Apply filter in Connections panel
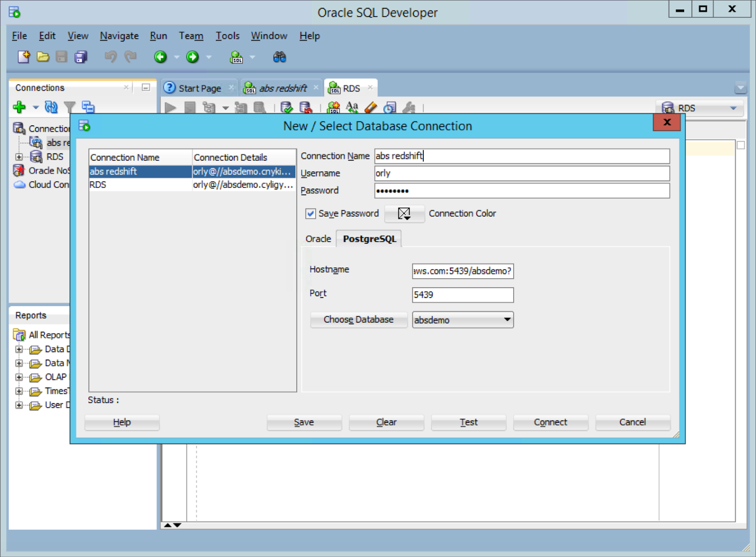This screenshot has width=756, height=557. pos(69,107)
